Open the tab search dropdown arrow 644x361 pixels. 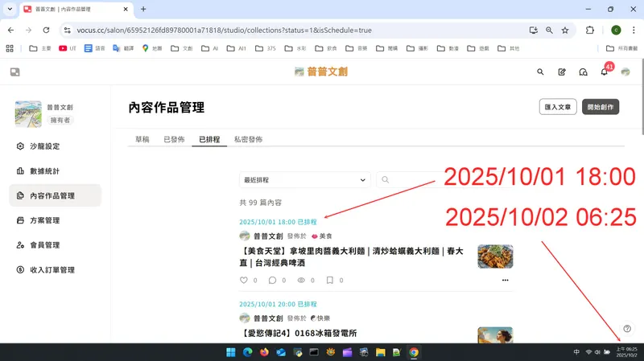(x=10, y=9)
